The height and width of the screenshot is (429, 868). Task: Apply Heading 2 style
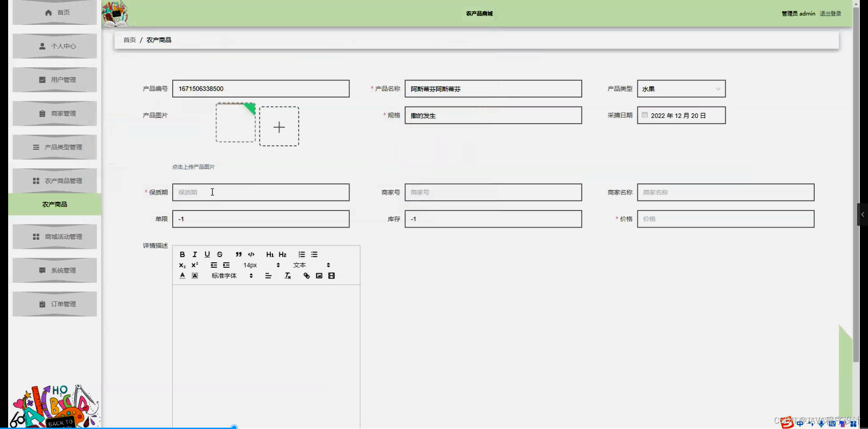coord(283,254)
